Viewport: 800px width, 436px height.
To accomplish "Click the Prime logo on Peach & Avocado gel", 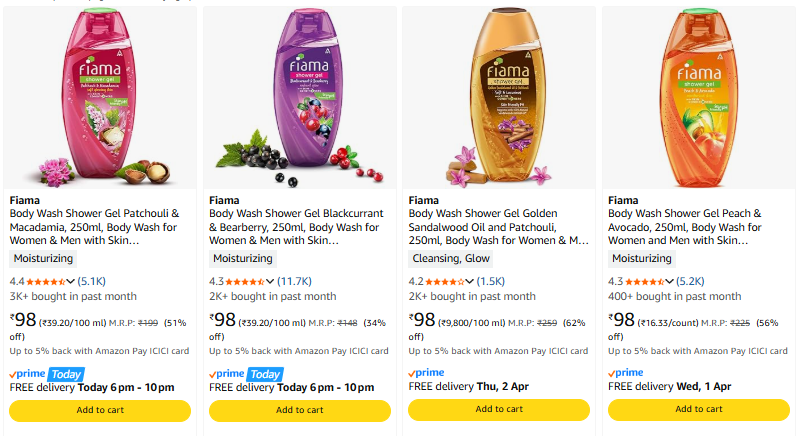I will point(626,373).
